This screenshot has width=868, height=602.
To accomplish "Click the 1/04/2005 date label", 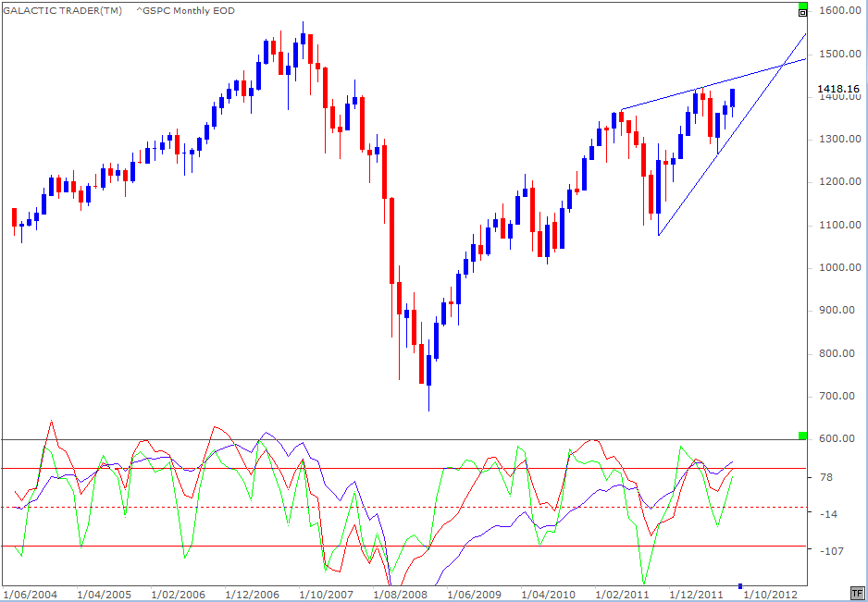I will (x=105, y=595).
